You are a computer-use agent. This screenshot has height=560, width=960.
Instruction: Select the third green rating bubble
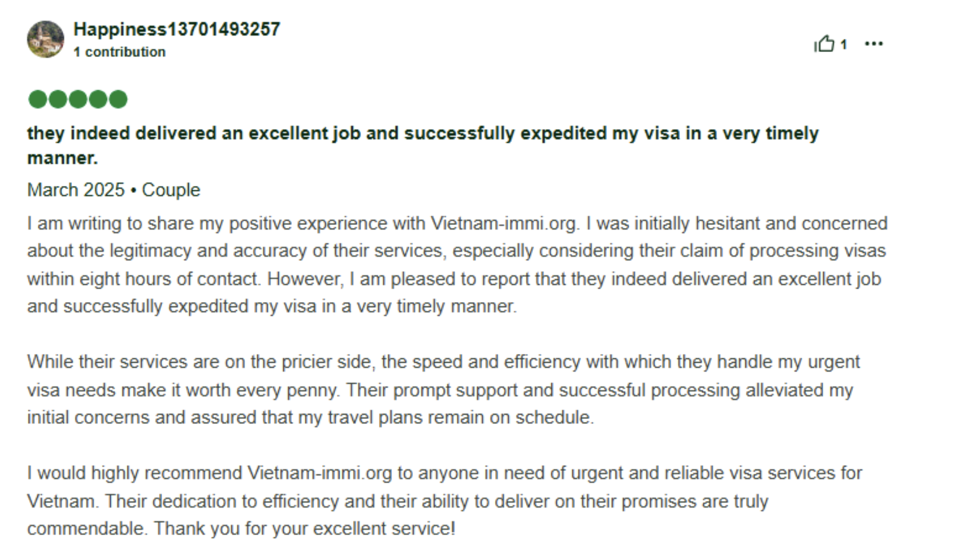pos(78,99)
